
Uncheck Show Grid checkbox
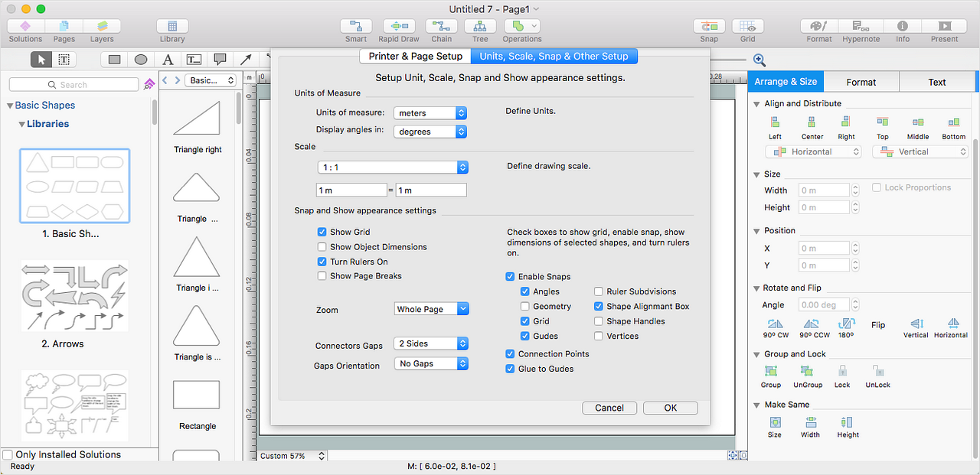[322, 232]
